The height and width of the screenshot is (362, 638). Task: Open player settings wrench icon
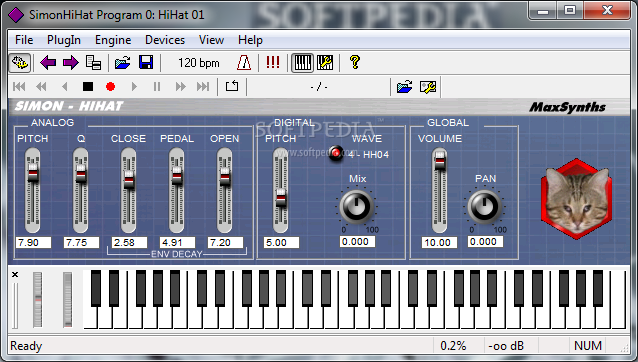click(428, 87)
